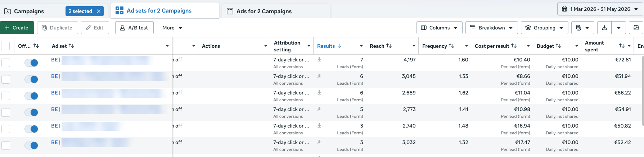Open Ad set column options caret
This screenshot has height=157, width=644.
click(x=167, y=46)
